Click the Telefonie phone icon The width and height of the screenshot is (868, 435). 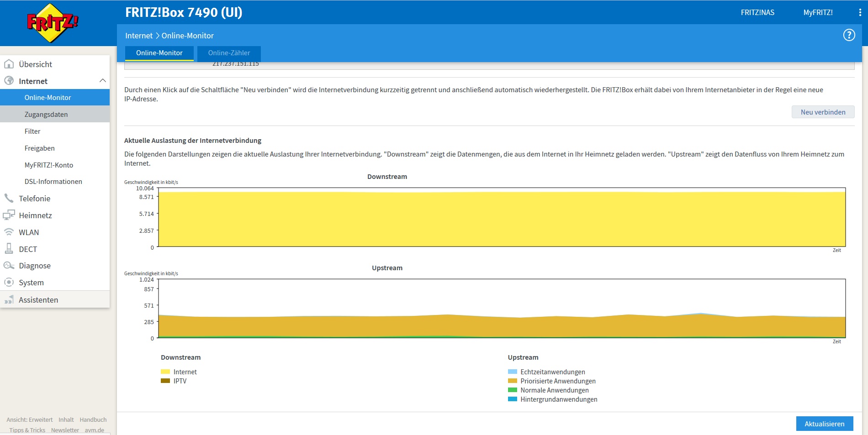[9, 198]
